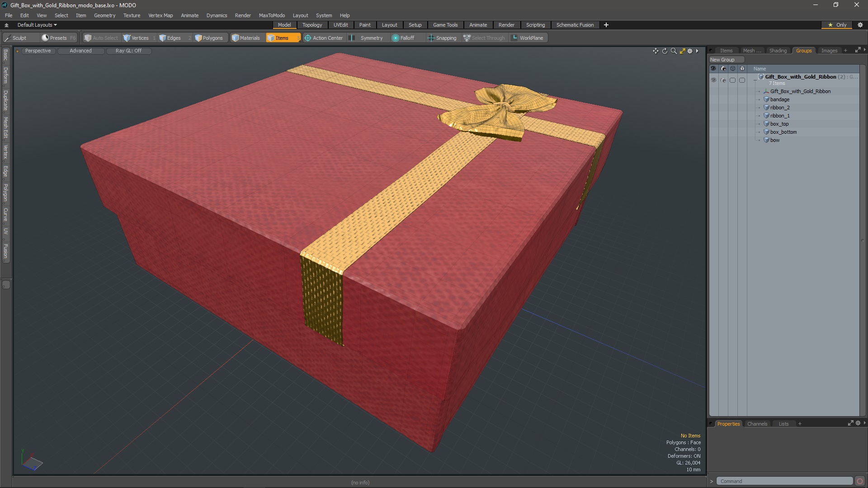This screenshot has width=868, height=488.
Task: Toggle render camera icon for the group row
Action: pyautogui.click(x=723, y=80)
